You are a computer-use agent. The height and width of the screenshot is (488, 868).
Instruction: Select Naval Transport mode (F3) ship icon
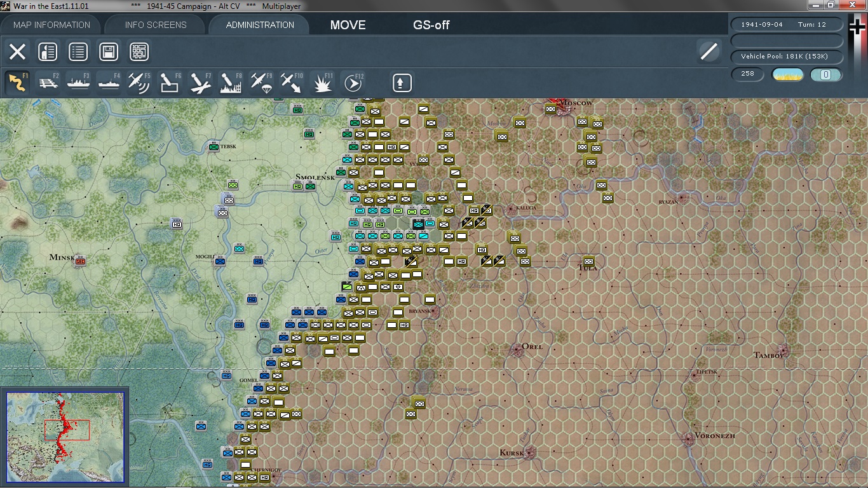[79, 83]
